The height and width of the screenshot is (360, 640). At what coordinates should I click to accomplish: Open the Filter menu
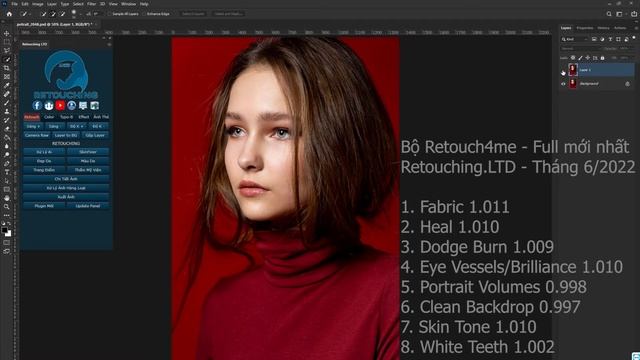pyautogui.click(x=91, y=4)
